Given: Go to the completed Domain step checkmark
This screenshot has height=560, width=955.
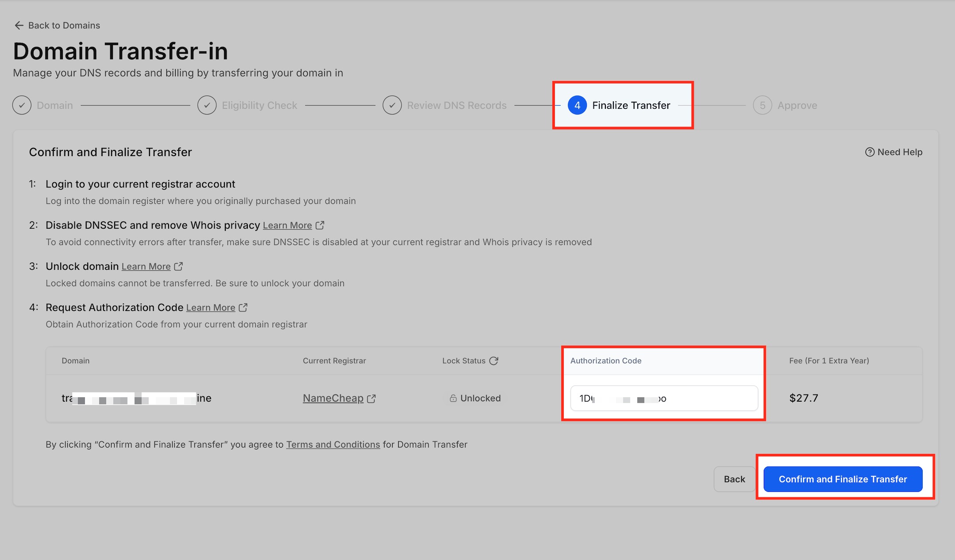Looking at the screenshot, I should coord(22,105).
